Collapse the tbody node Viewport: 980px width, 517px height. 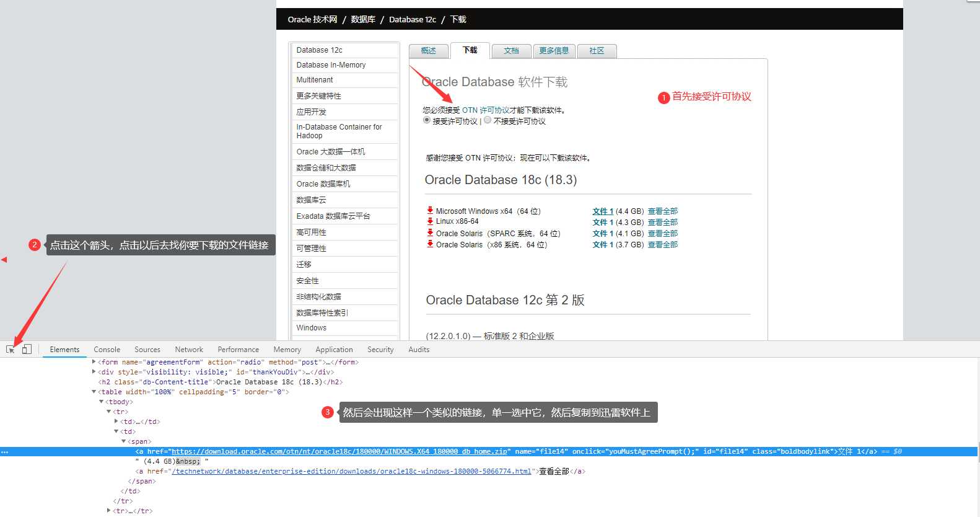pos(102,402)
